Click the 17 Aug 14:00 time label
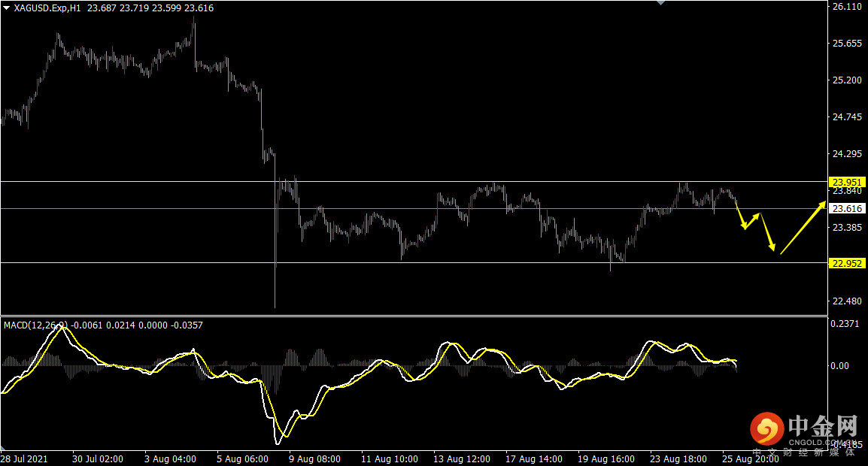 [533, 459]
